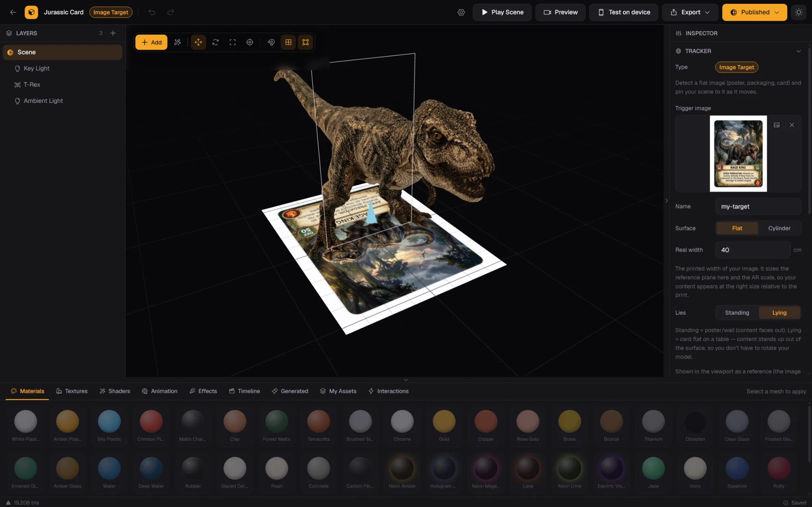This screenshot has width=812, height=507.
Task: Open the Interactions tab
Action: [389, 391]
